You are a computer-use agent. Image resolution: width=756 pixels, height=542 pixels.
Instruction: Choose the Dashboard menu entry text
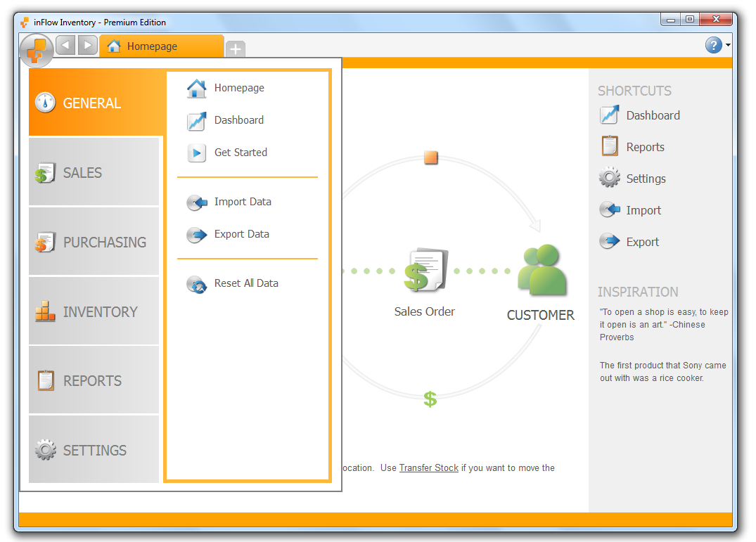(x=238, y=120)
